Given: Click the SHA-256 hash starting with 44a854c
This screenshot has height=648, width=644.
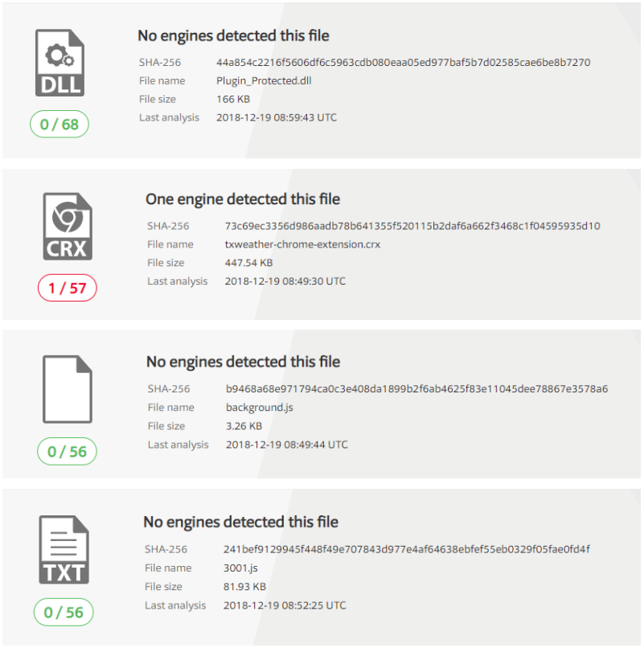Looking at the screenshot, I should coord(404,62).
